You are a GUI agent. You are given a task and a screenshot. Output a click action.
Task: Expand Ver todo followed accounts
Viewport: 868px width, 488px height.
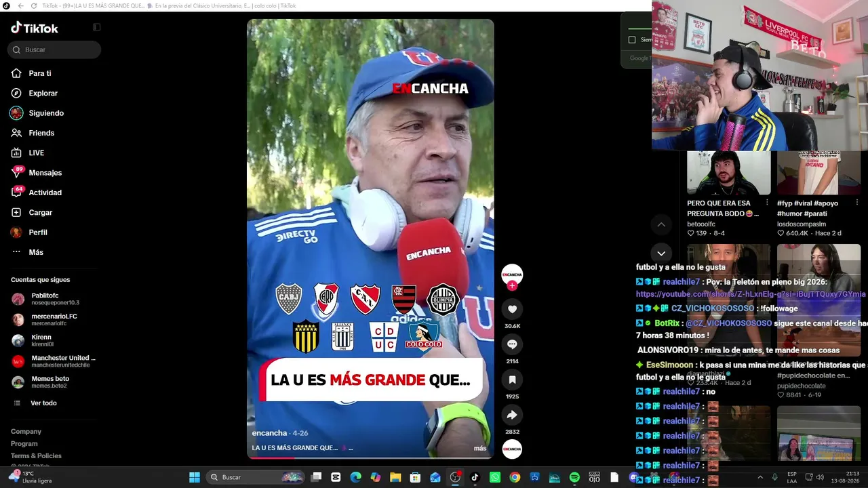click(35, 403)
